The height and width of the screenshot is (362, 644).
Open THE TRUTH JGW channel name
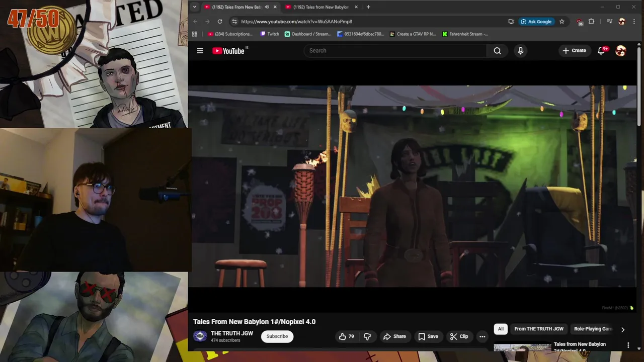(x=232, y=333)
